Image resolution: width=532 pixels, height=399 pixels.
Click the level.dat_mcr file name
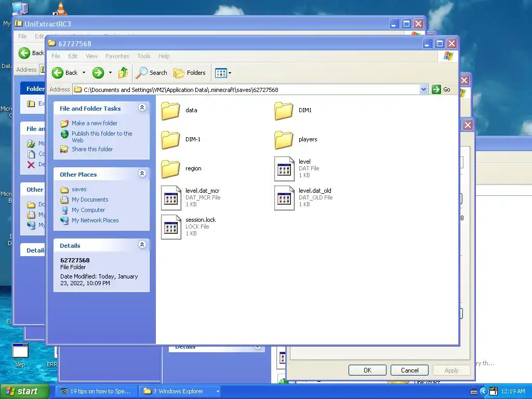pyautogui.click(x=202, y=191)
